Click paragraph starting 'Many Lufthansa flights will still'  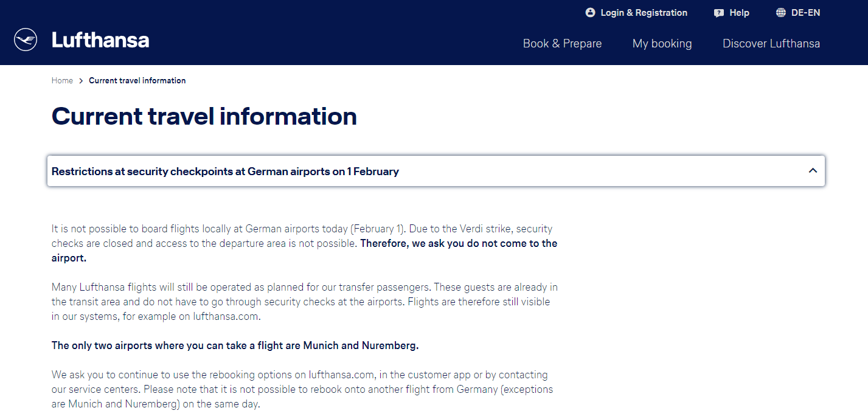[304, 302]
